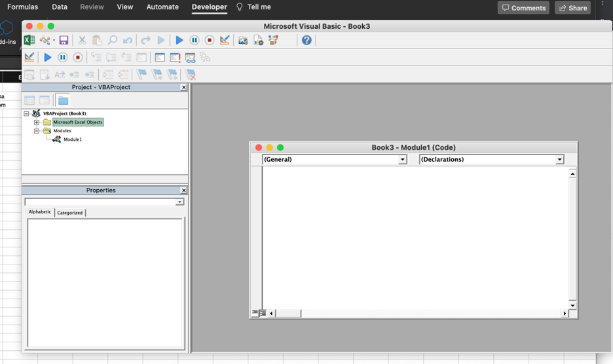Click Reset on the Standard toolbar
The image size is (613, 364).
pyautogui.click(x=210, y=40)
